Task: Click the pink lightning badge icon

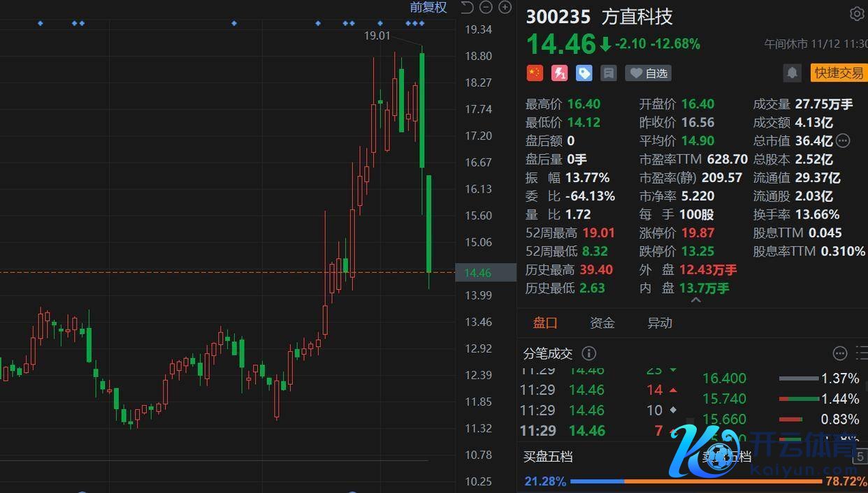Action: coord(559,73)
